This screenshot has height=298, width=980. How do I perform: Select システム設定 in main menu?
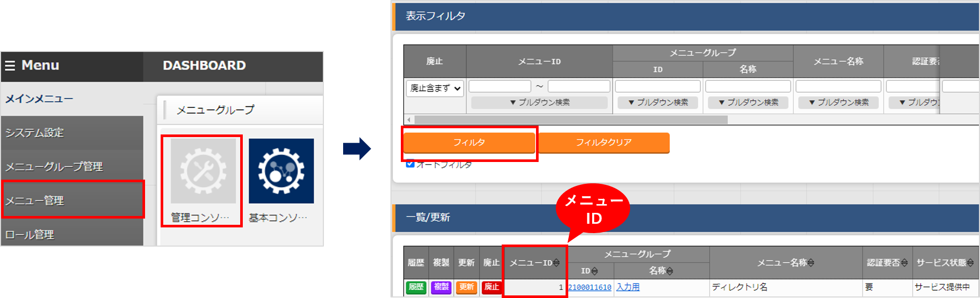coord(72,133)
